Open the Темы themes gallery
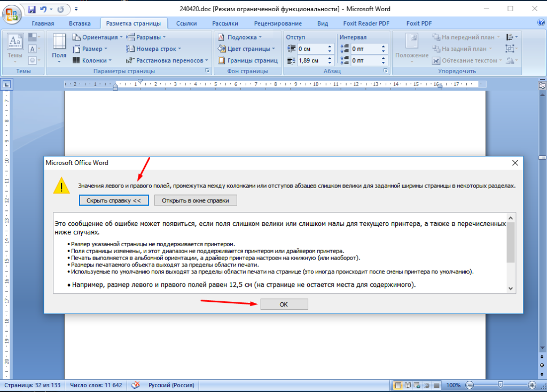The image size is (547, 392). pyautogui.click(x=15, y=49)
